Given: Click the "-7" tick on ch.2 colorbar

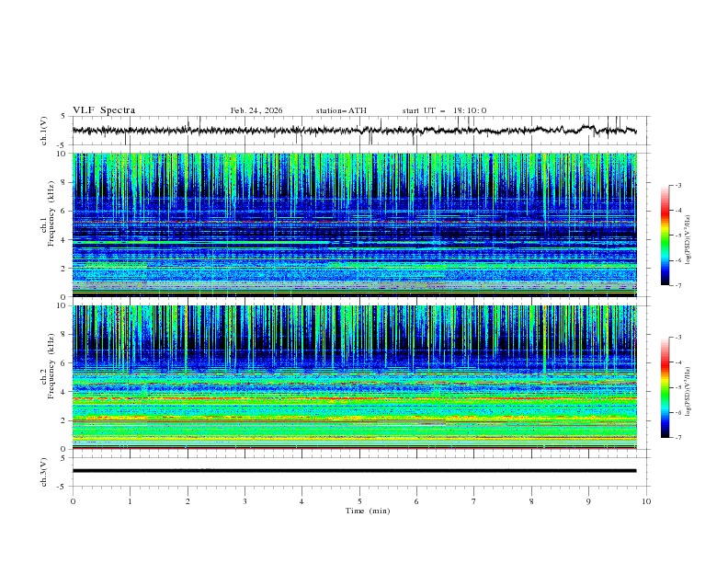Looking at the screenshot, I should 678,438.
